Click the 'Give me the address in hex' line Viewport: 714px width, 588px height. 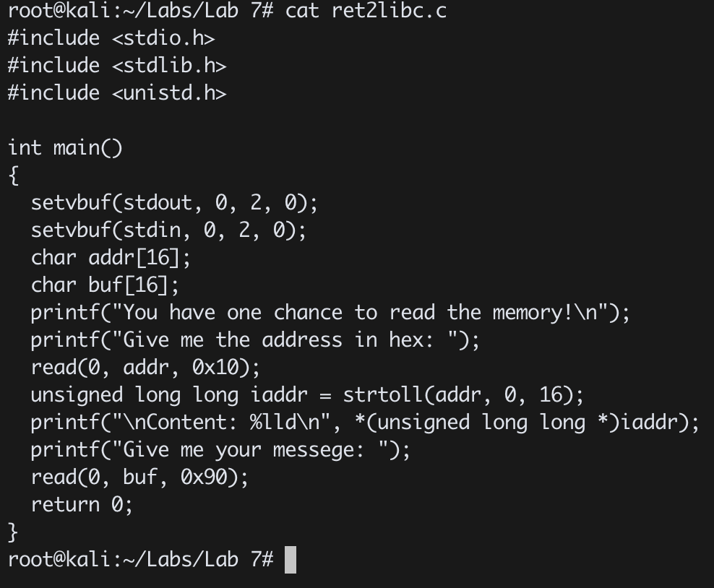coord(255,340)
